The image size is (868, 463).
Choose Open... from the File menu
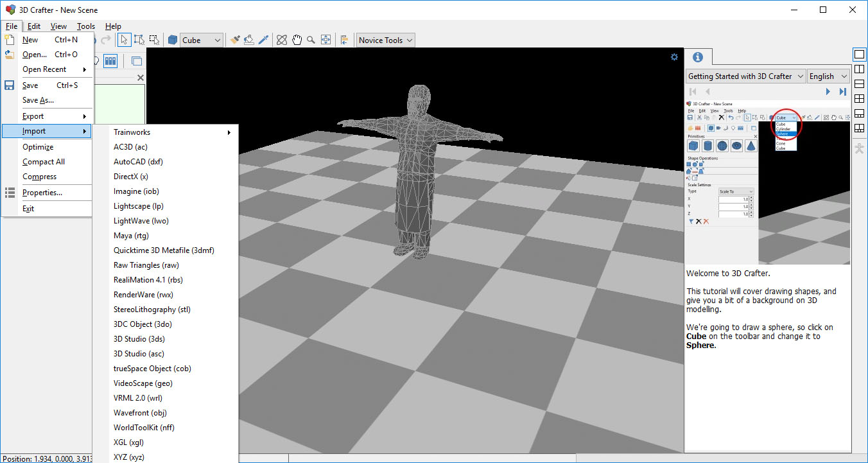[48, 55]
